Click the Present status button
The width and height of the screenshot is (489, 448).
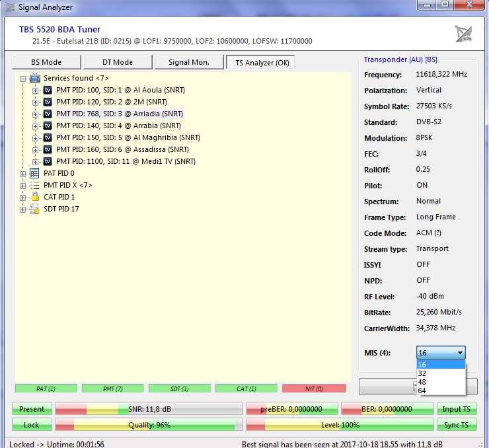(x=31, y=409)
